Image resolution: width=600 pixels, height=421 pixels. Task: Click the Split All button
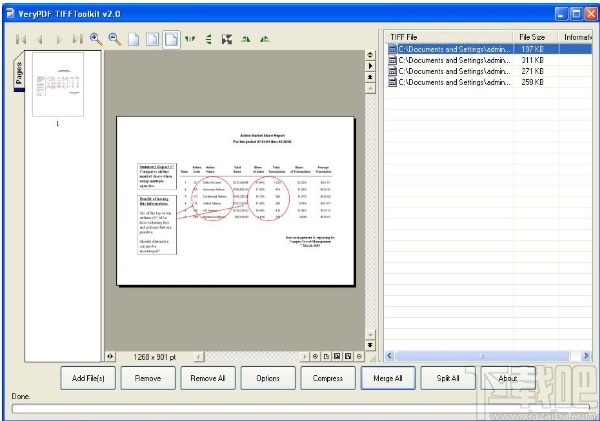(448, 378)
